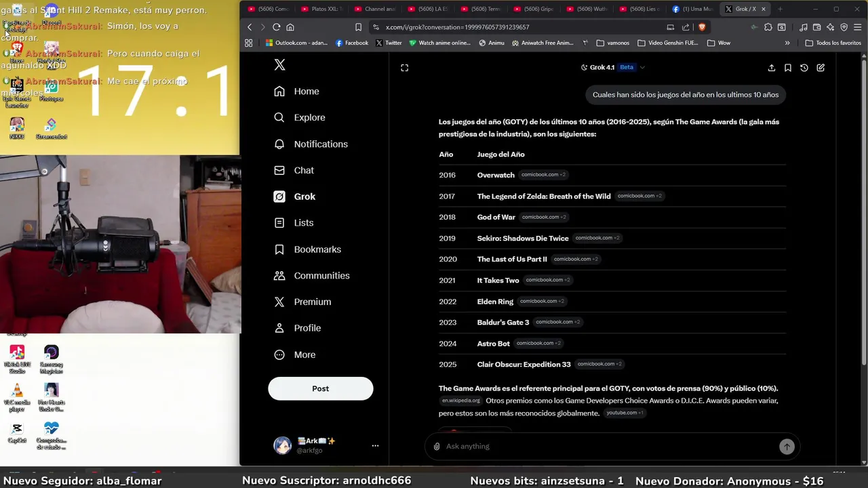This screenshot has width=868, height=488.
Task: Click the send arrow button
Action: click(x=787, y=446)
